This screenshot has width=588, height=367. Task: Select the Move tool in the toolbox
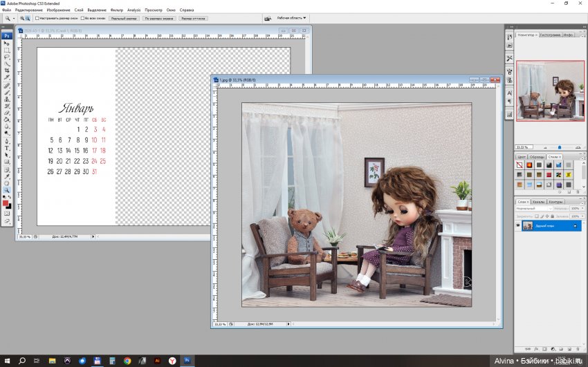pyautogui.click(x=7, y=43)
